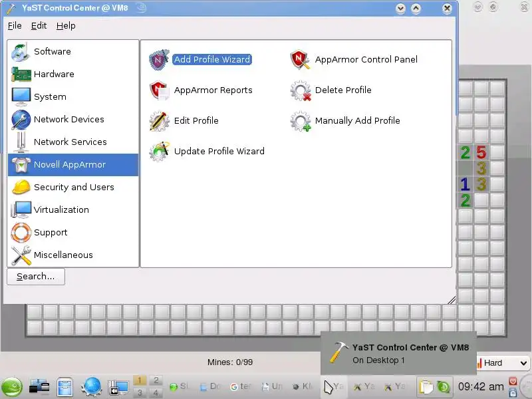Screen dimensions: 532x399
Task: Switch to virtual desktop 4
Action: pos(156,392)
